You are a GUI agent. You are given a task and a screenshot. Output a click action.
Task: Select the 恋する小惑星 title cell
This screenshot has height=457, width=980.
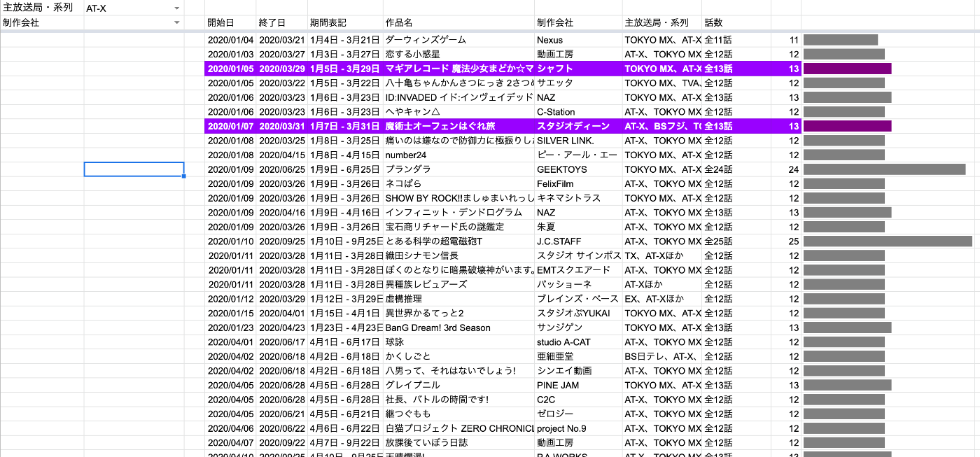pos(458,54)
